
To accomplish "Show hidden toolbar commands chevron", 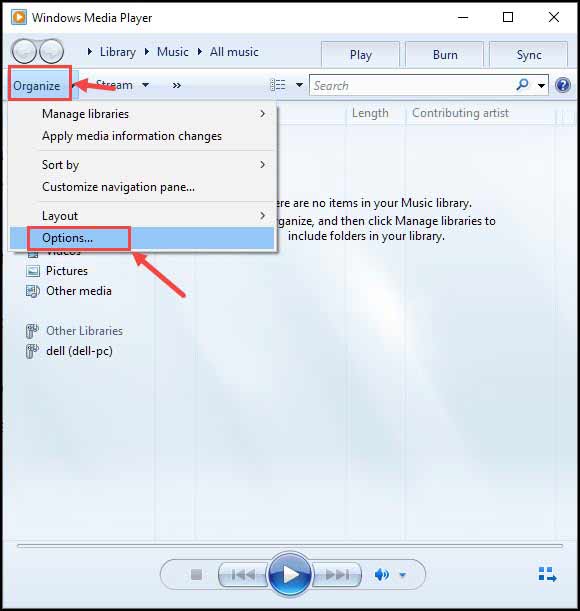I will (x=177, y=85).
